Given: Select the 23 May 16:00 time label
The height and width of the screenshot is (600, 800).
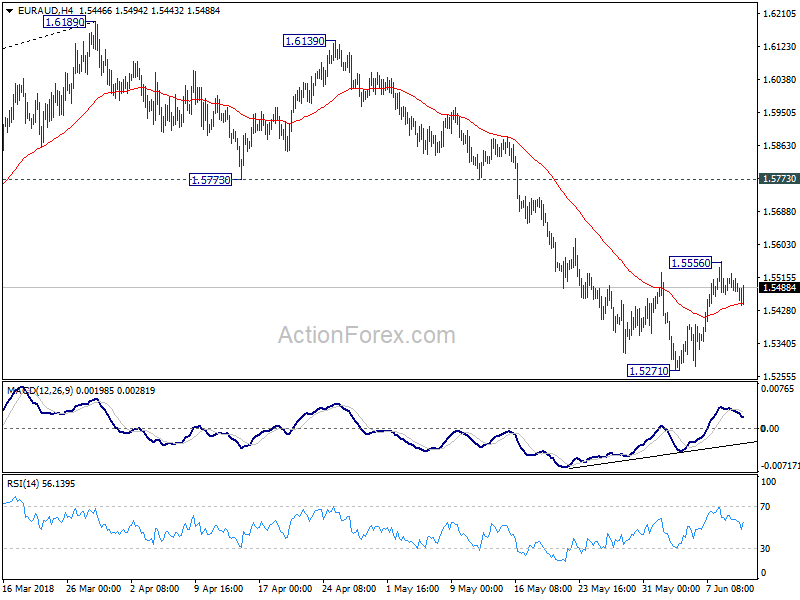Looking at the screenshot, I should point(607,588).
